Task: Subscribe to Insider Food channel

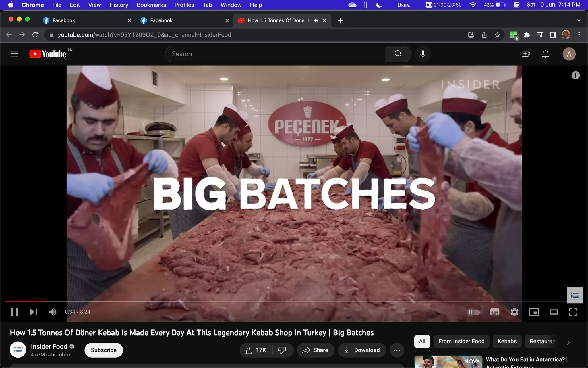Action: (104, 350)
